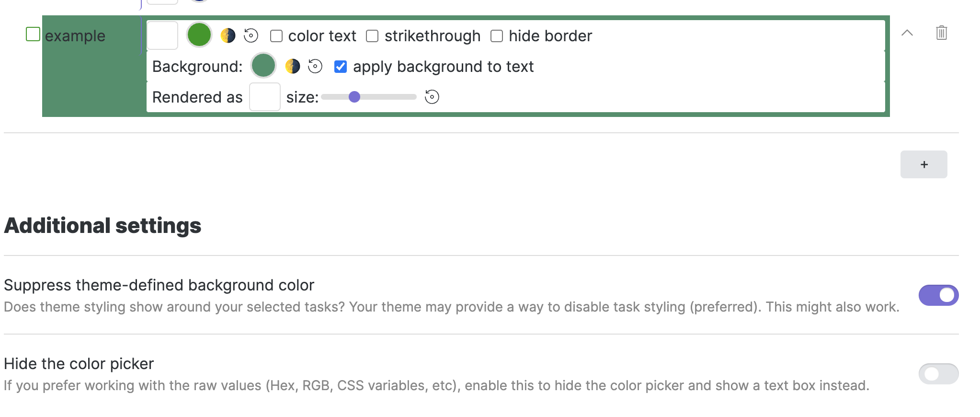The image size is (980, 417).
Task: Collapse the example rule with the chevron
Action: pos(907,34)
